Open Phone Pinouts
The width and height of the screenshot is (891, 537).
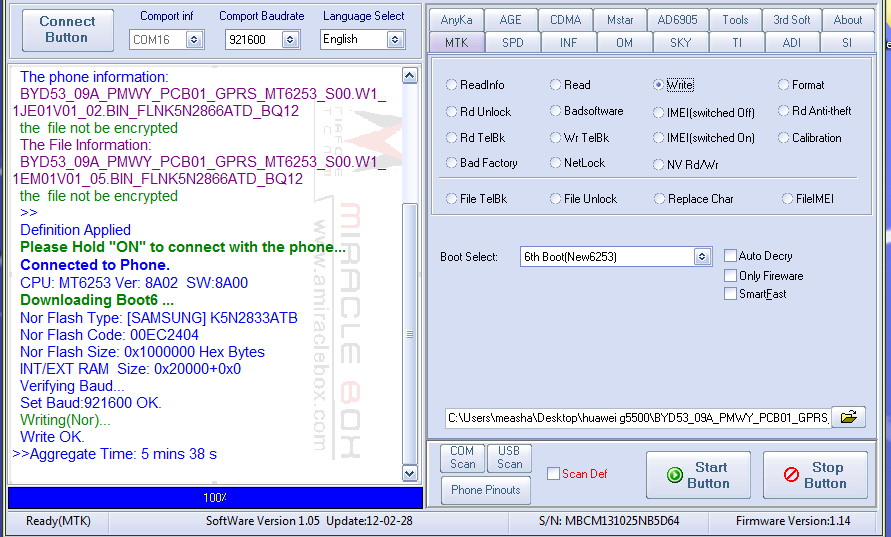[486, 490]
